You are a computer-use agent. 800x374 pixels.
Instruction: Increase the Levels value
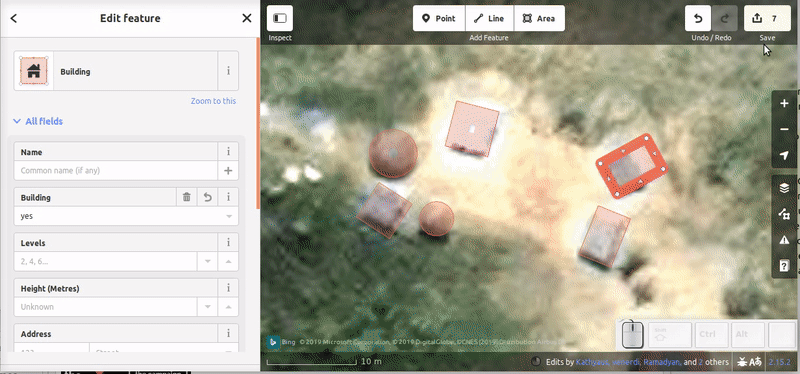tap(228, 261)
